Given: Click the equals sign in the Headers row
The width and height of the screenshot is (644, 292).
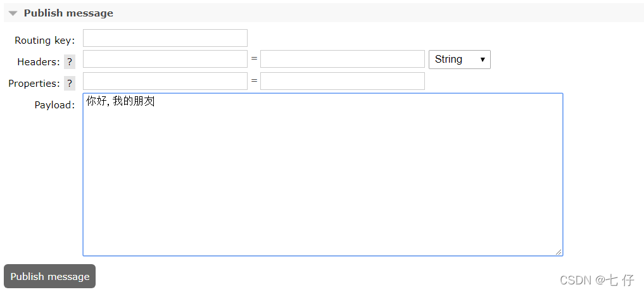Looking at the screenshot, I should (254, 58).
